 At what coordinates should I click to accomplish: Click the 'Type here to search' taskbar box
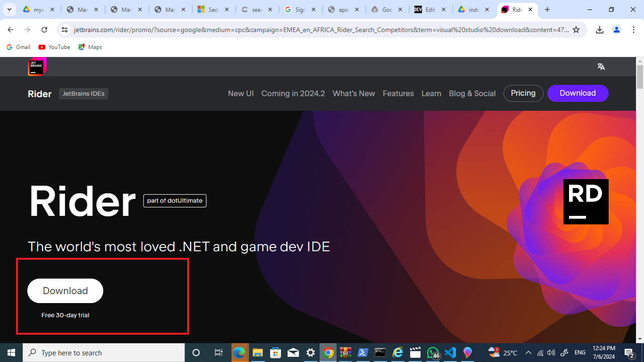coord(104,353)
